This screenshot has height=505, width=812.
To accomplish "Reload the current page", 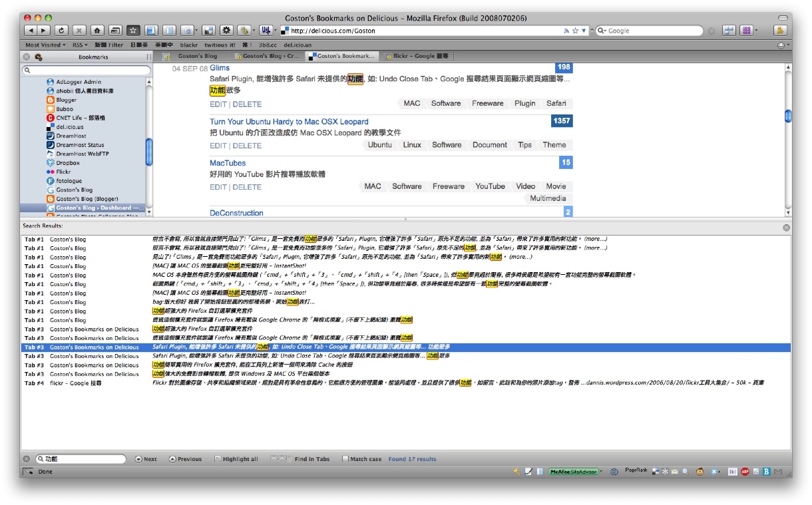I will coord(61,31).
